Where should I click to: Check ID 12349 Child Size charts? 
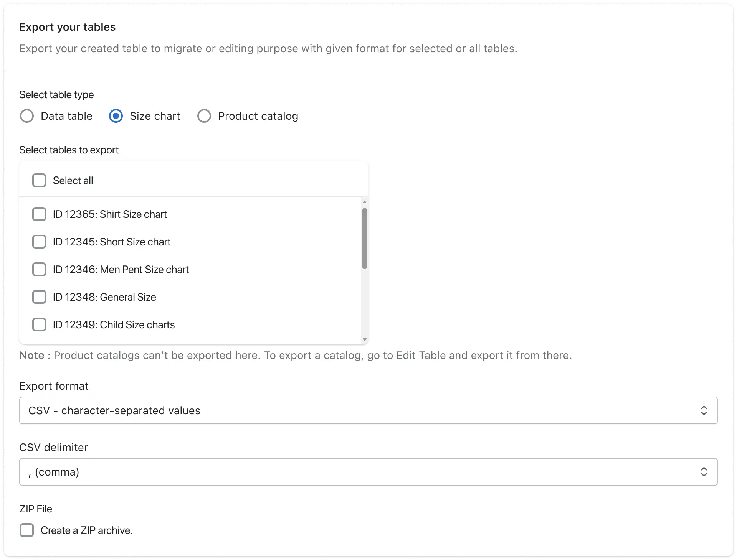(x=39, y=324)
